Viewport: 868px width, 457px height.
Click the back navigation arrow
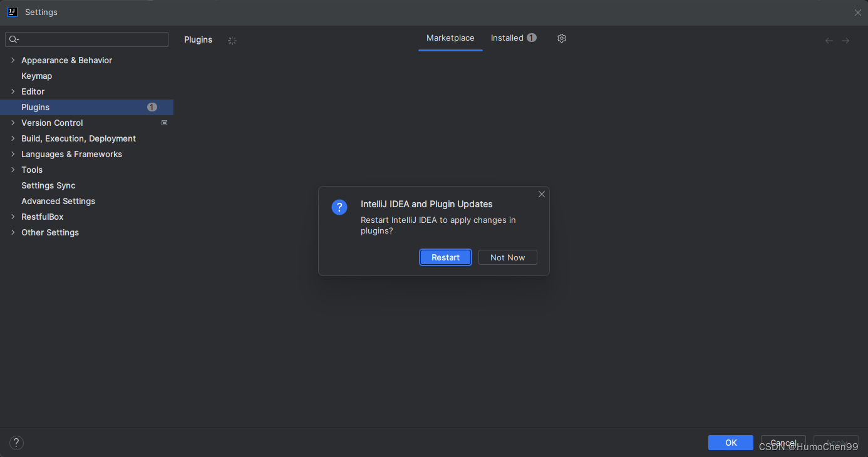click(x=829, y=41)
